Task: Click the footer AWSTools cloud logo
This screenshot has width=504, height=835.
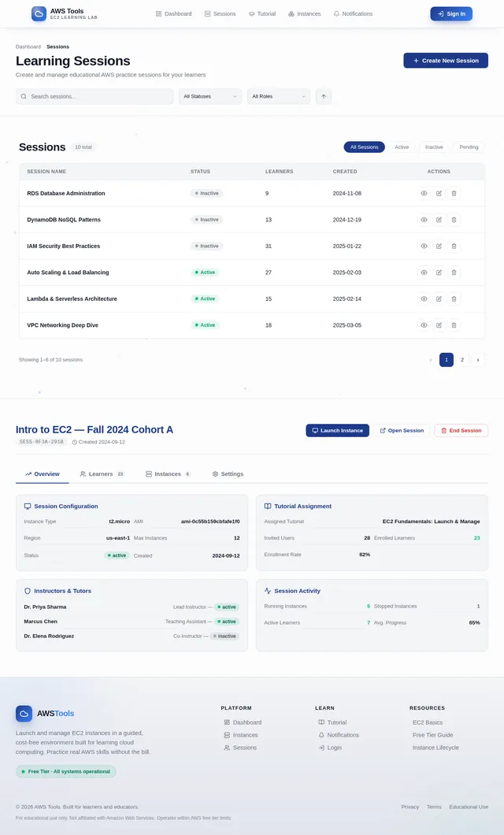Action: pyautogui.click(x=24, y=714)
